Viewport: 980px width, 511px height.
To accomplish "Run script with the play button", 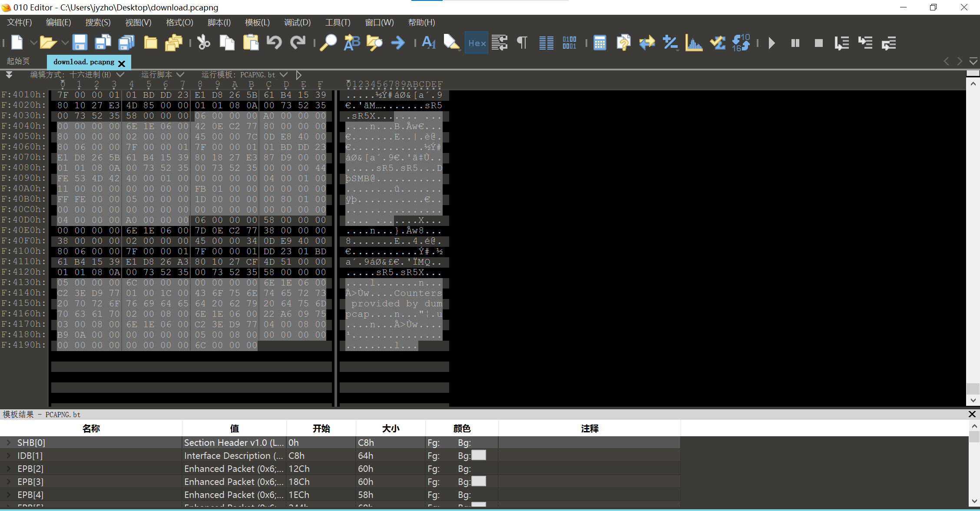I will click(772, 43).
